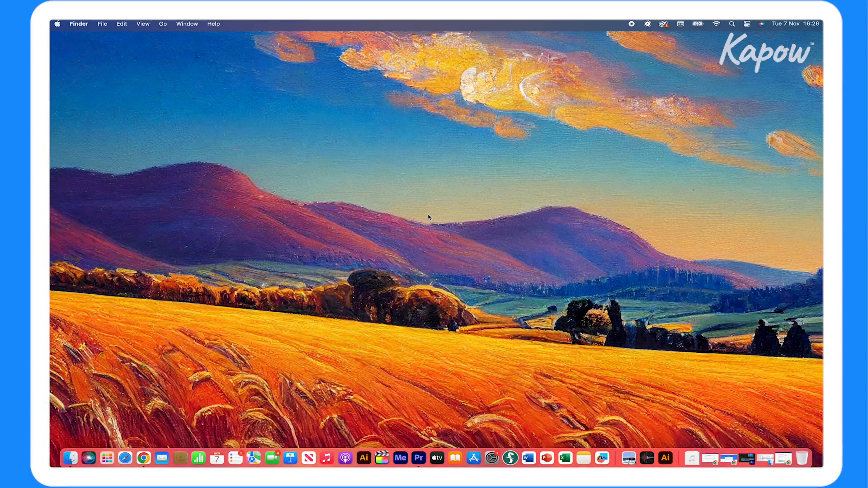This screenshot has width=868, height=488.
Task: Restore the minimized Premiere Pro window
Action: click(747, 459)
